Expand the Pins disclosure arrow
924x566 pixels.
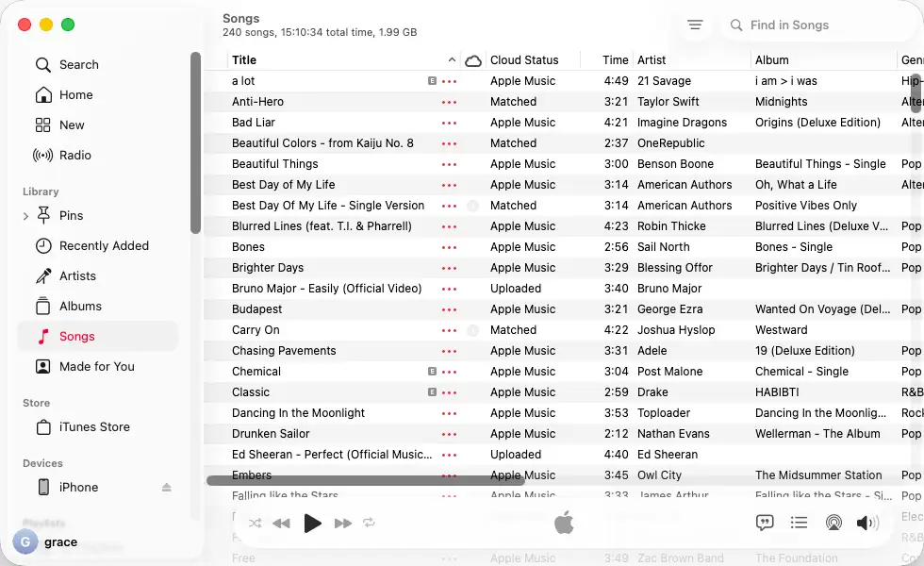[x=26, y=216]
